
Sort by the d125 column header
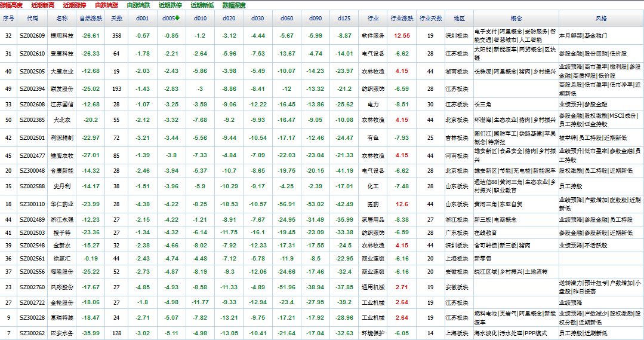[x=344, y=19]
